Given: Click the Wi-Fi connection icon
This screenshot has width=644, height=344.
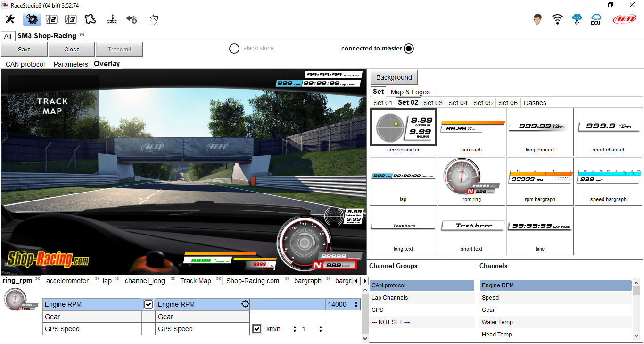Looking at the screenshot, I should [x=558, y=19].
